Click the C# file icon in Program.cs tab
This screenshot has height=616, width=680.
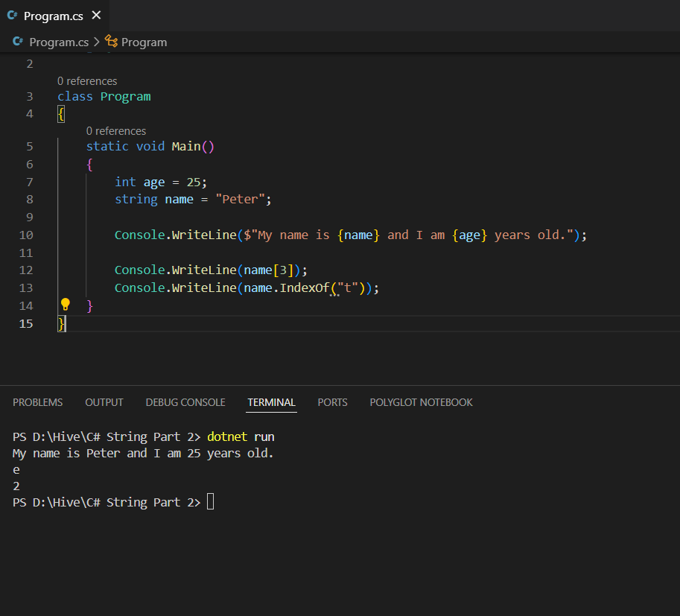click(x=12, y=16)
